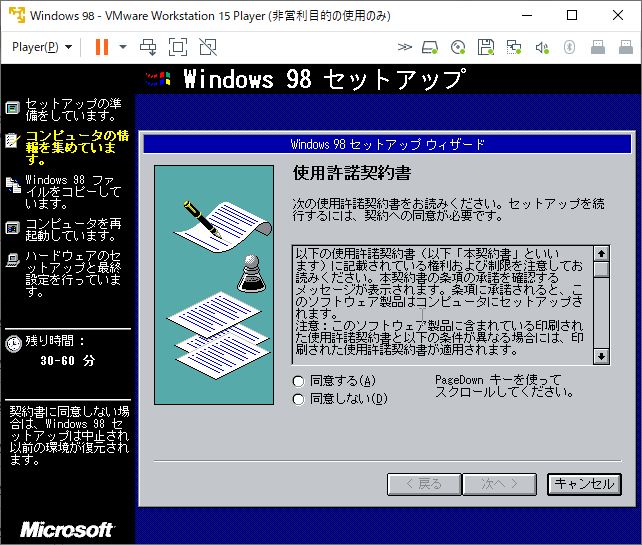The width and height of the screenshot is (642, 545).
Task: Click the 使用許諾契約書 heading
Action: tap(352, 173)
